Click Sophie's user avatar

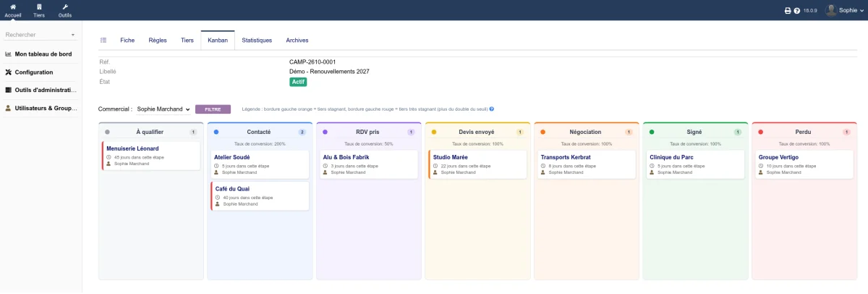(831, 10)
